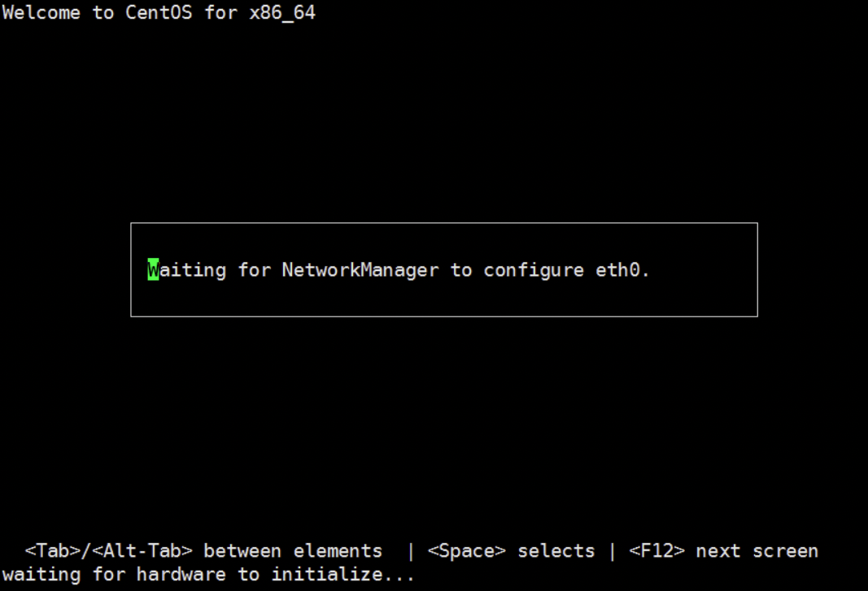The width and height of the screenshot is (868, 591).
Task: Select the word "NetworkManager" in the dialog
Action: click(360, 270)
